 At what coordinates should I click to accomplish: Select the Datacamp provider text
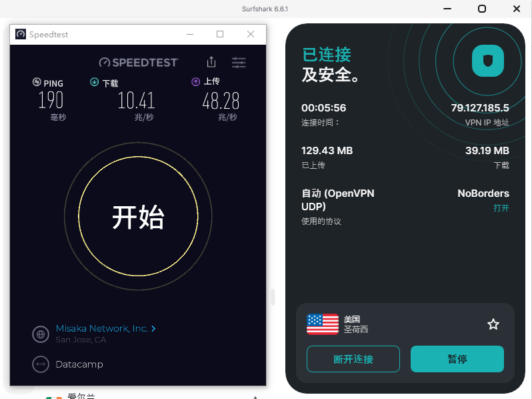[x=79, y=364]
